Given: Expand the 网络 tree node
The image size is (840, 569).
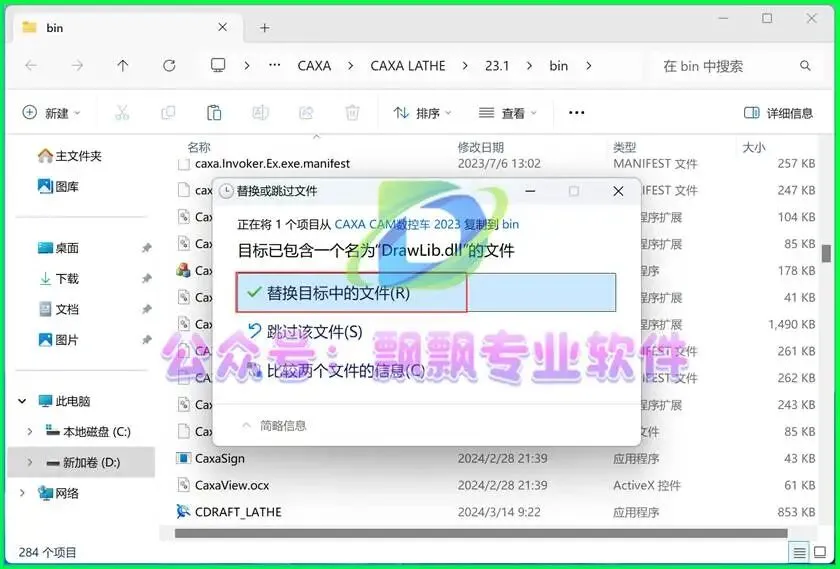Looking at the screenshot, I should pos(22,492).
